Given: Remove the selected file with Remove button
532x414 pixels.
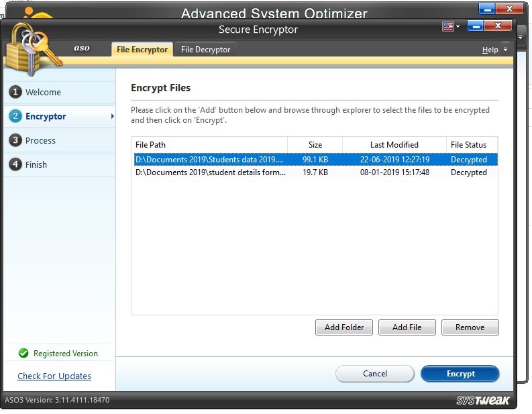Looking at the screenshot, I should pyautogui.click(x=470, y=327).
